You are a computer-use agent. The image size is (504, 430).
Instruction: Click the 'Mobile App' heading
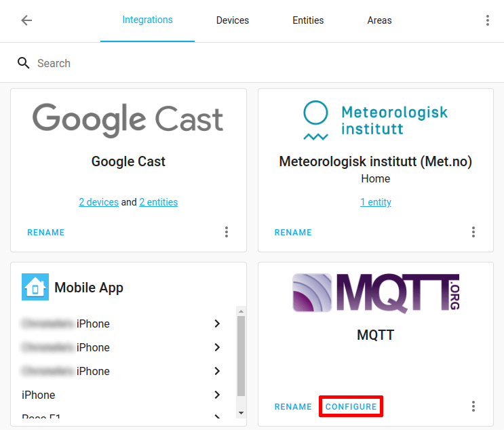click(x=89, y=288)
